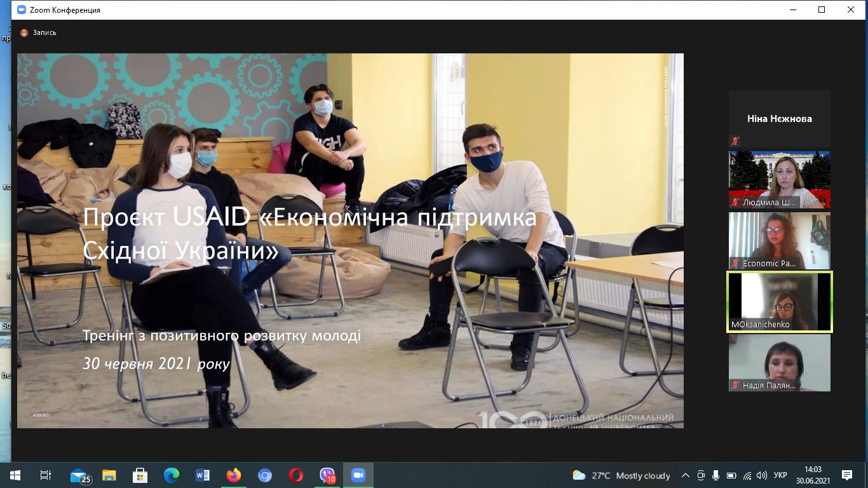Click the Meet Now tray icon
Viewport: 868px width, 488px height.
click(701, 475)
